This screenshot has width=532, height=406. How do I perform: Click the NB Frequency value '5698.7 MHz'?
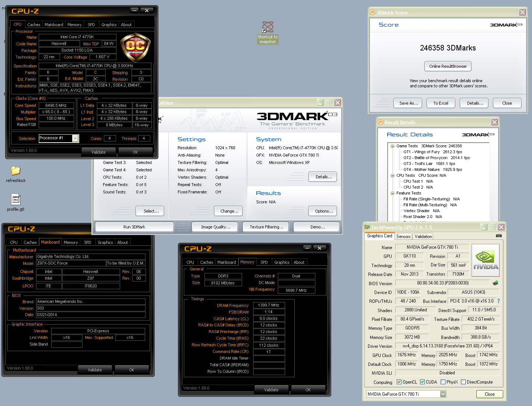click(296, 290)
